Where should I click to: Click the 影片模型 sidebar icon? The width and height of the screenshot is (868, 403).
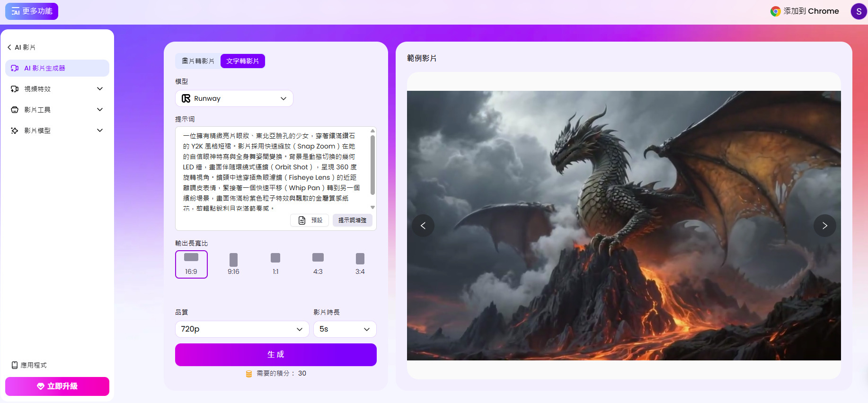click(x=15, y=131)
